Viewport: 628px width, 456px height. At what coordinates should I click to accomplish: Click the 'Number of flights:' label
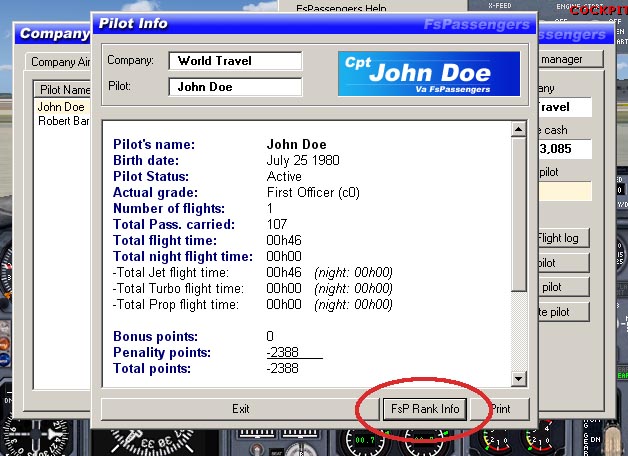tap(169, 209)
